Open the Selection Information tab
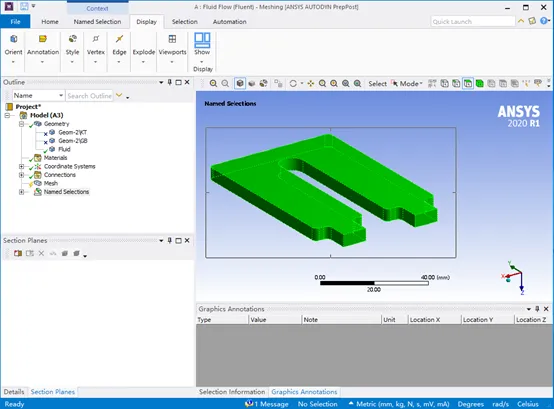The width and height of the screenshot is (554, 409). (x=232, y=392)
